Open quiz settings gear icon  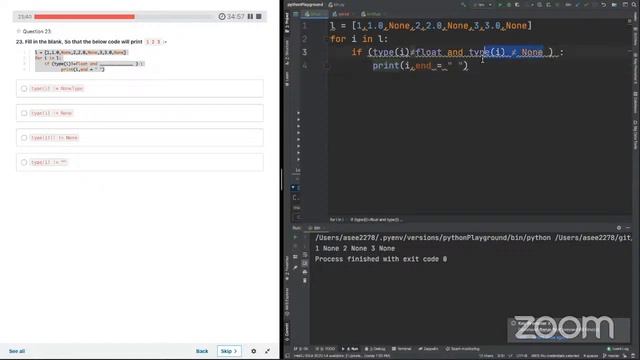point(253,351)
